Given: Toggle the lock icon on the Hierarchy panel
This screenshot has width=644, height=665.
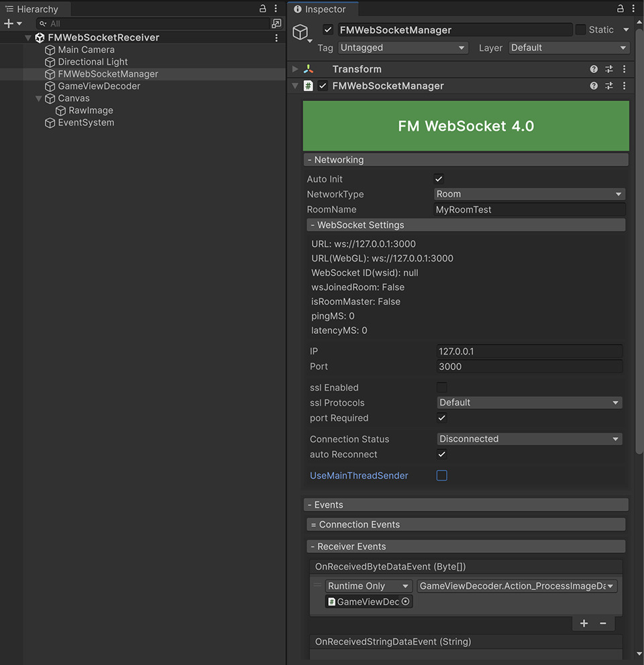Looking at the screenshot, I should (264, 9).
